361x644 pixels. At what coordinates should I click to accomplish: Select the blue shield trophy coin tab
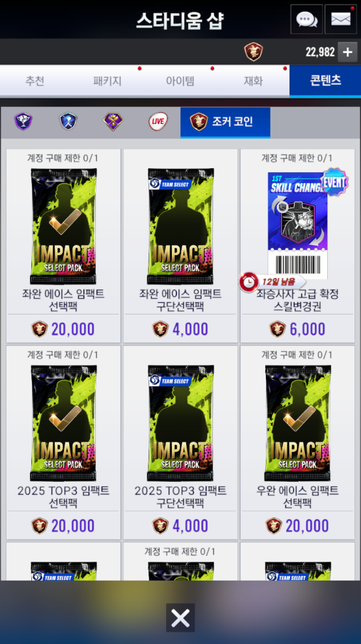coord(68,121)
